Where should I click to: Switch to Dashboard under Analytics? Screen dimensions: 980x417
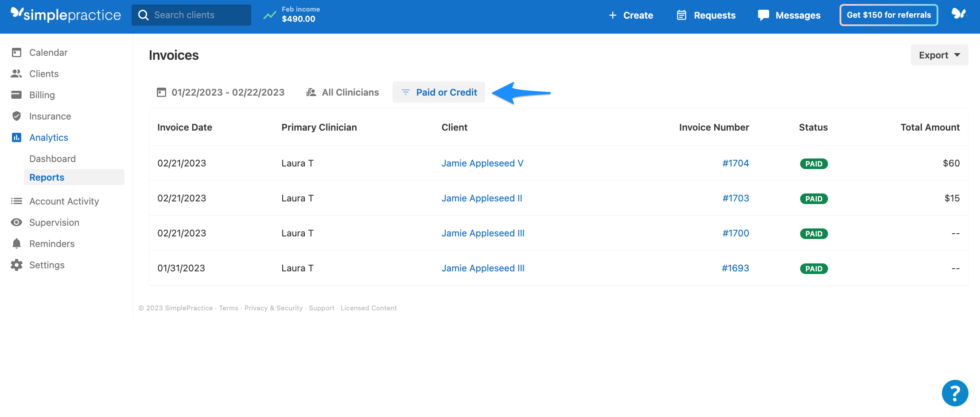(x=52, y=158)
